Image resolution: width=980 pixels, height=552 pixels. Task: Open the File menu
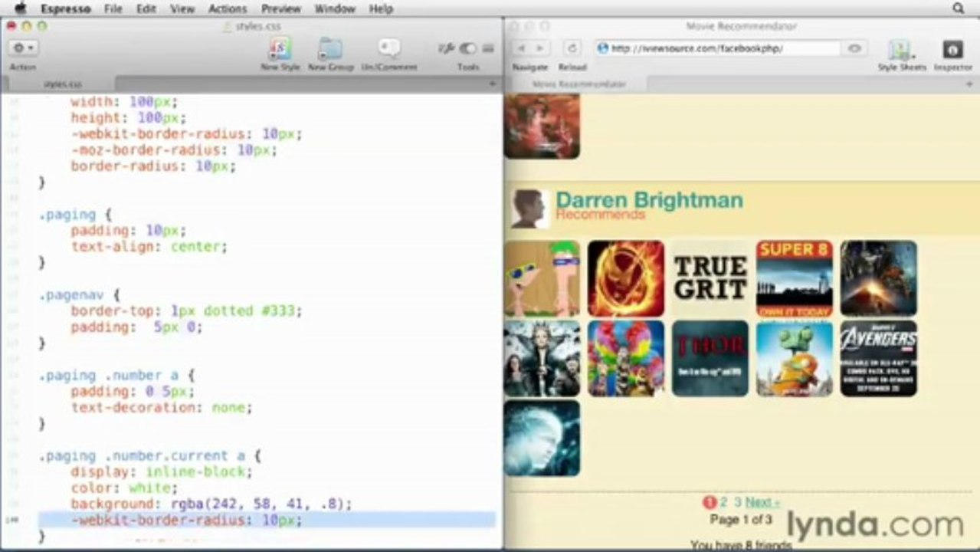(x=113, y=8)
